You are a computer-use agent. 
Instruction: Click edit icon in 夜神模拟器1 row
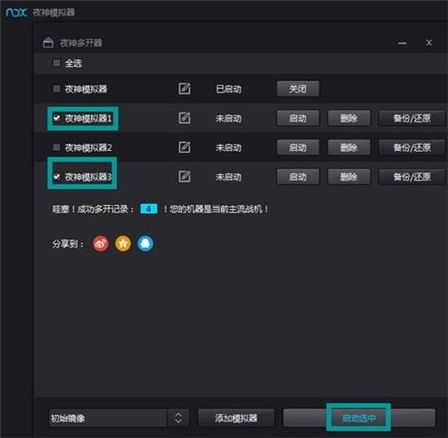point(184,118)
